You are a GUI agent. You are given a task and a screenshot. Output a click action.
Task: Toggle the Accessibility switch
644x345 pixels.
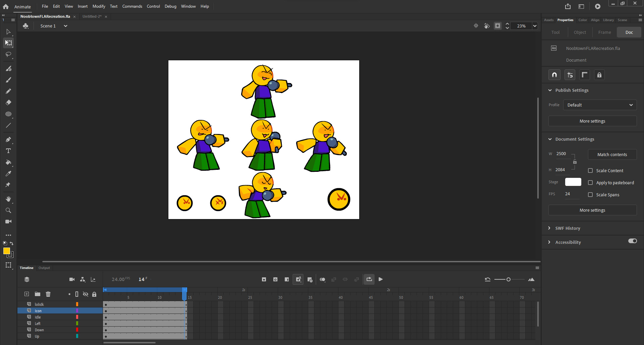click(x=632, y=241)
